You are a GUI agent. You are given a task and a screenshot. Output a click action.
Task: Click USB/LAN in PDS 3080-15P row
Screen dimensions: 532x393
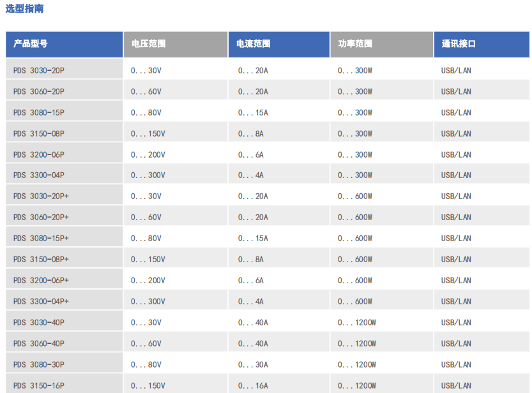(x=456, y=112)
